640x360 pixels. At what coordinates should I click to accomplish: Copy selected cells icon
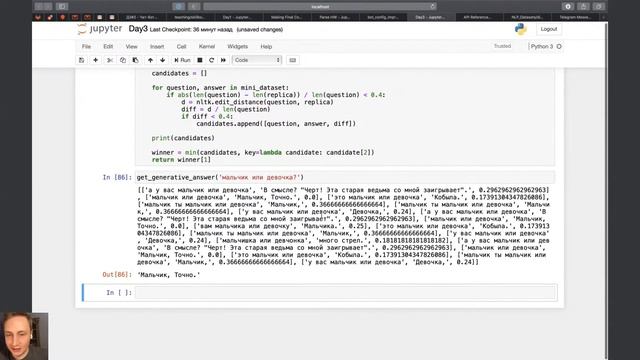tap(122, 60)
